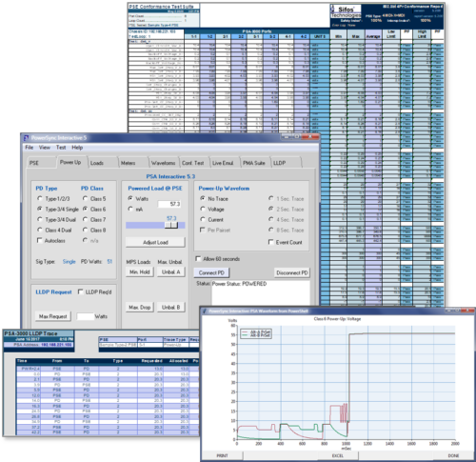
Task: Click the Disconnect PD button
Action: pos(292,272)
